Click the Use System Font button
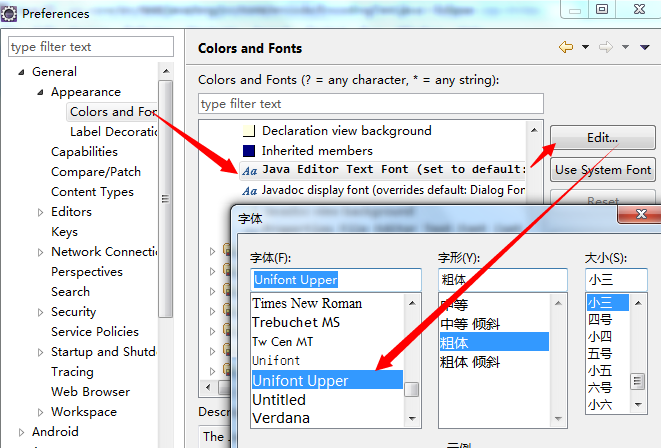This screenshot has width=661, height=448. (602, 169)
